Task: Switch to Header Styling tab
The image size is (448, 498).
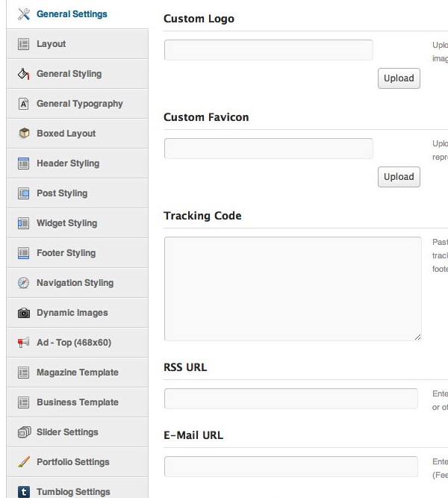Action: click(x=67, y=164)
